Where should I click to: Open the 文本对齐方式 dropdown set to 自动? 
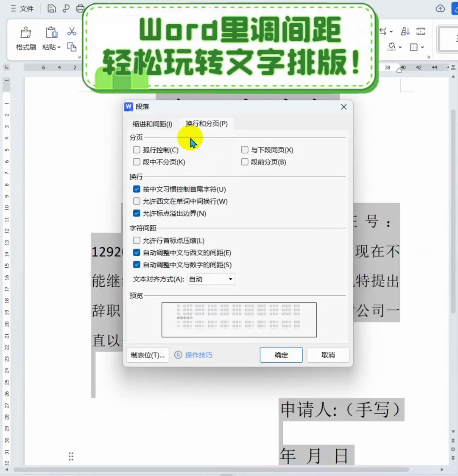pyautogui.click(x=211, y=279)
